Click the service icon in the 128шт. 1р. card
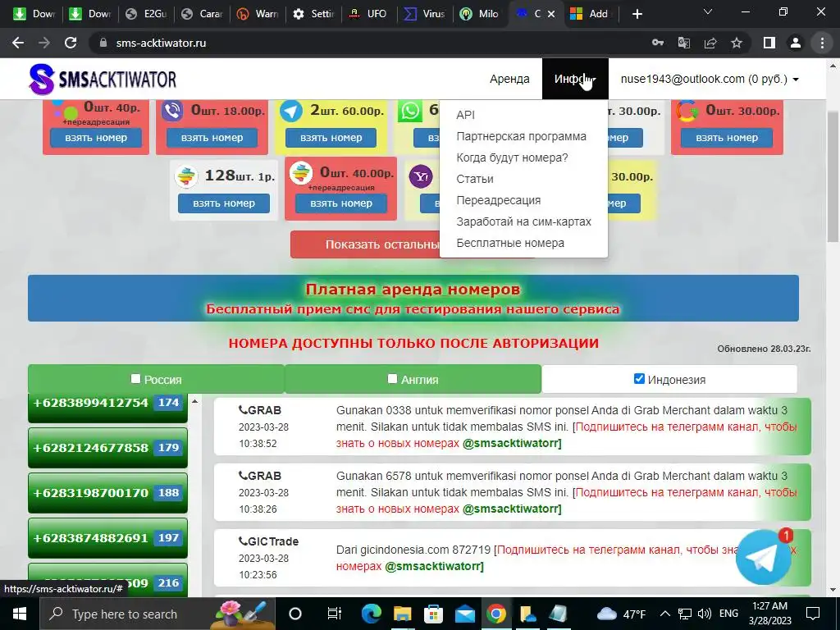The height and width of the screenshot is (630, 840). [x=186, y=176]
